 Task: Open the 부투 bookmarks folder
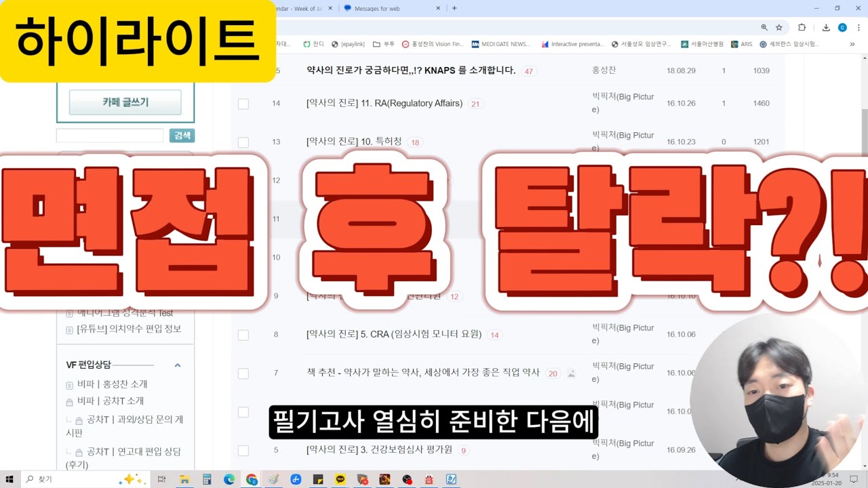tap(384, 44)
